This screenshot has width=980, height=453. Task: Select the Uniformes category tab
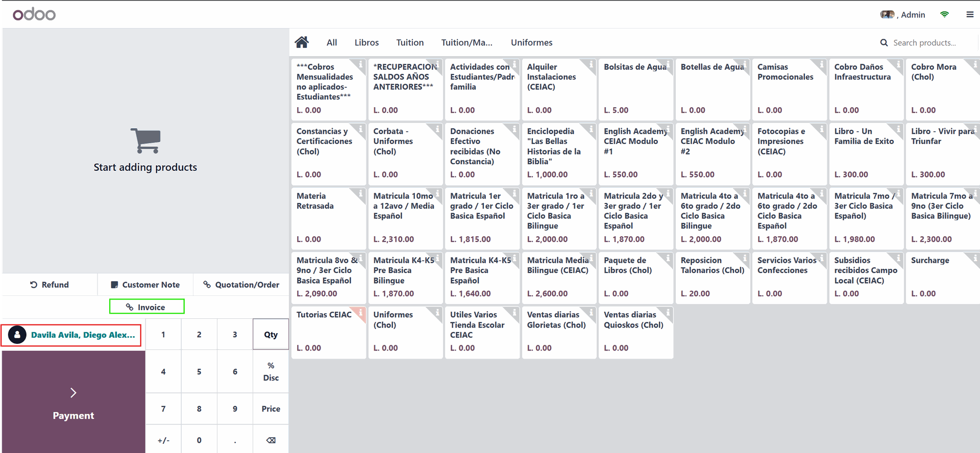tap(531, 43)
